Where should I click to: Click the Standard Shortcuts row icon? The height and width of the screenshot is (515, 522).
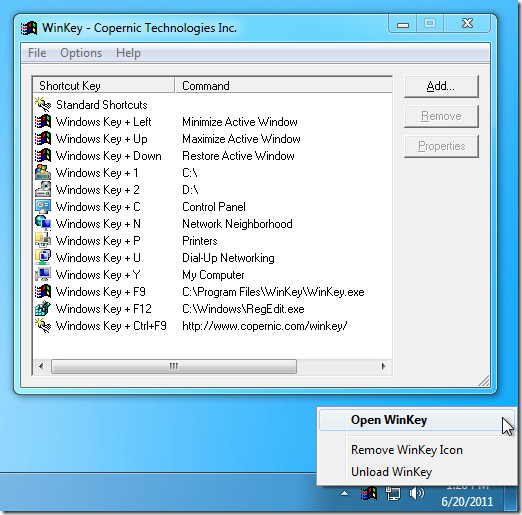coord(43,104)
